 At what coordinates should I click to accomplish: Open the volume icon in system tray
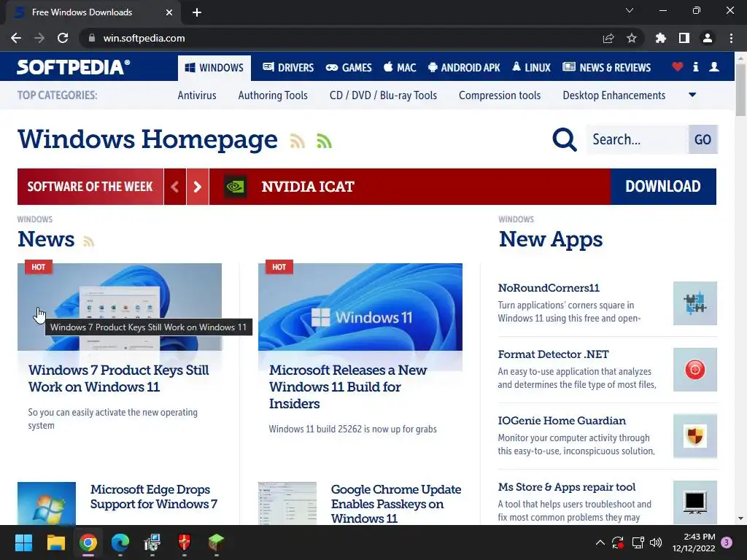(x=656, y=542)
